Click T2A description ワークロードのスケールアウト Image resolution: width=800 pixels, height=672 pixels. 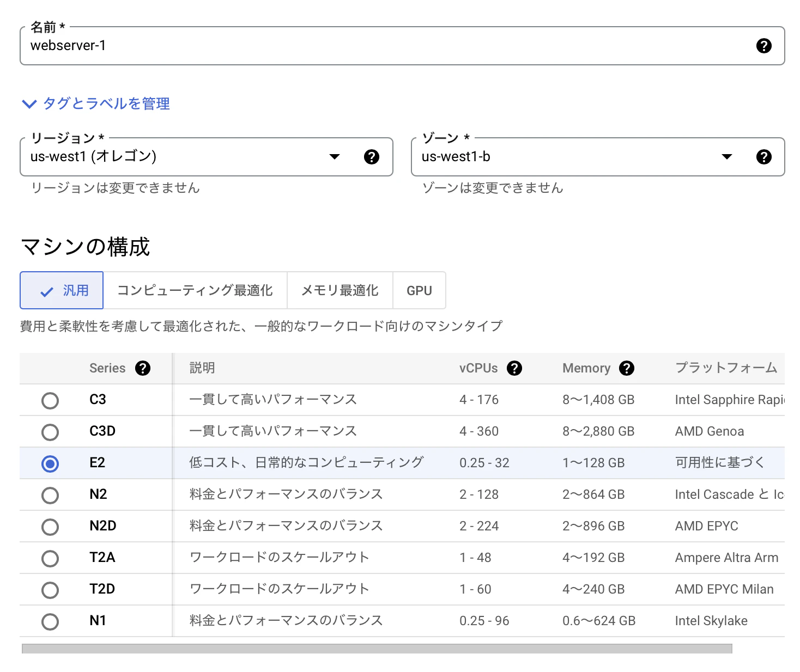click(x=280, y=558)
